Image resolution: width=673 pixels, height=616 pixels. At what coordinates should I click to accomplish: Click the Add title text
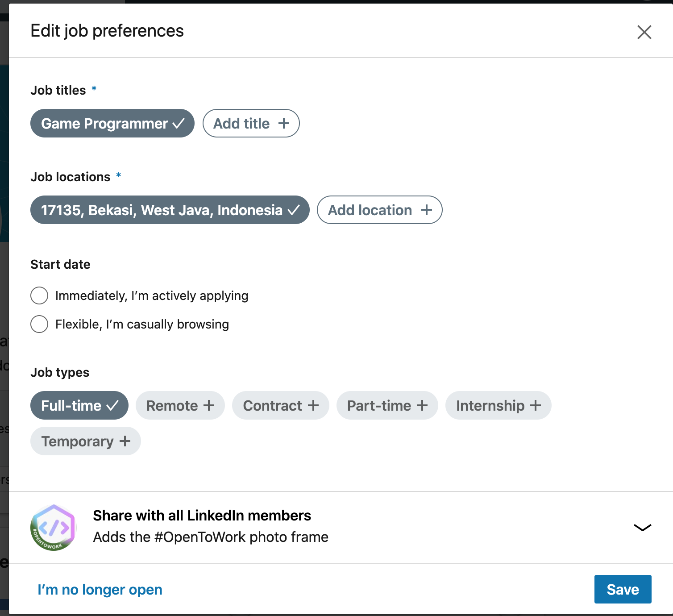coord(241,124)
